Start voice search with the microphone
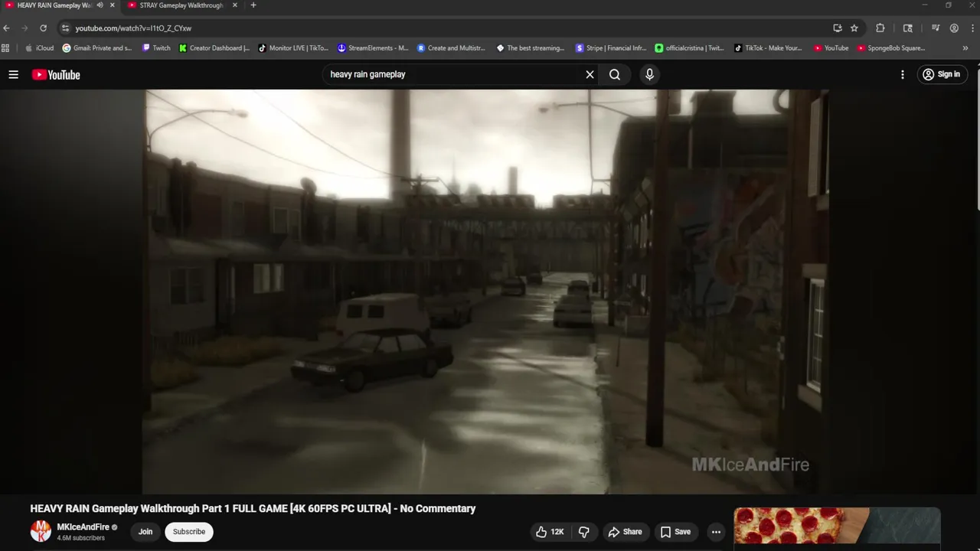Viewport: 980px width, 551px height. pos(649,74)
